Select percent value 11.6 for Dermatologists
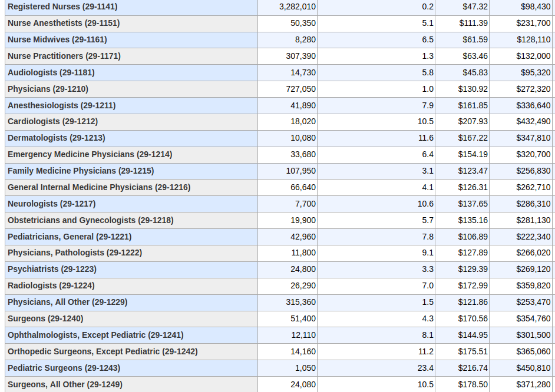The width and height of the screenshot is (555, 392). coord(426,138)
